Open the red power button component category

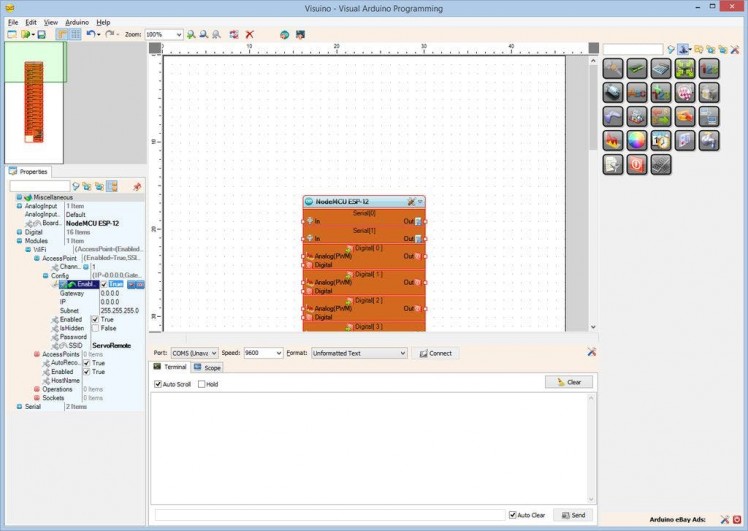[x=636, y=165]
